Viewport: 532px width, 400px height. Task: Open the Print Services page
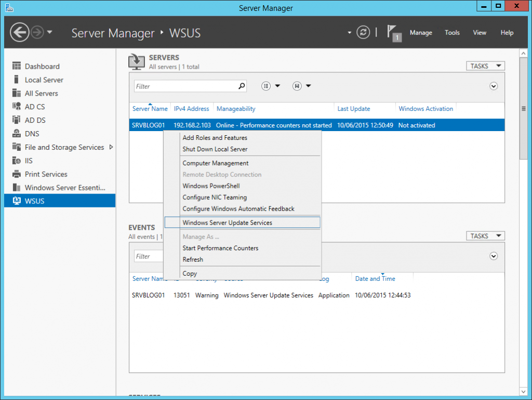point(46,174)
